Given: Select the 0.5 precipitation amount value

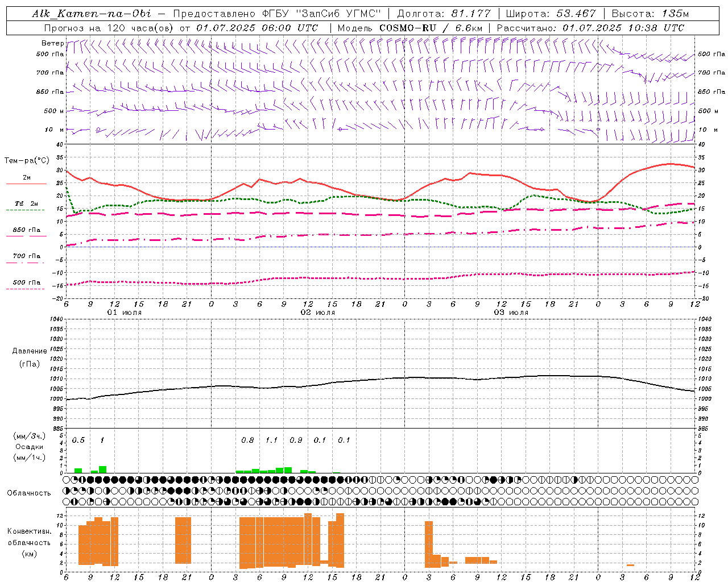Looking at the screenshot, I should (78, 440).
